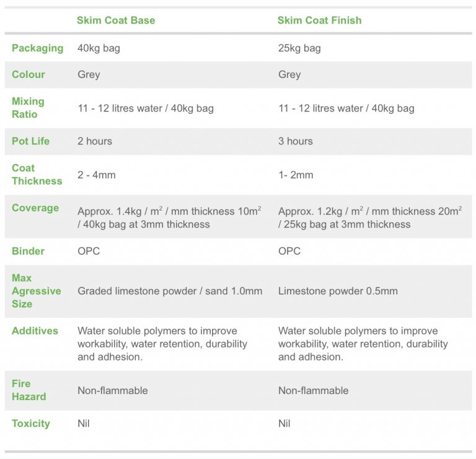This screenshot has width=476, height=459.
Task: Click the 2 - 4mm thickness value
Action: [96, 175]
